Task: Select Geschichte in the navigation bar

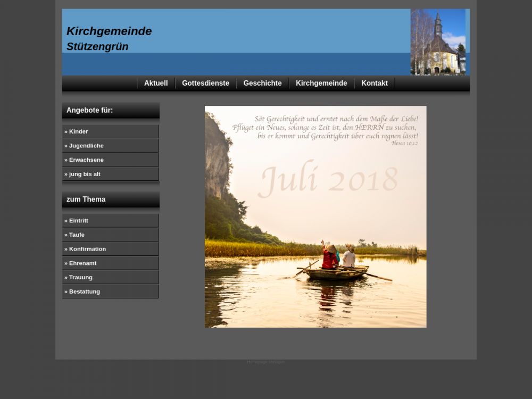Action: [x=262, y=83]
